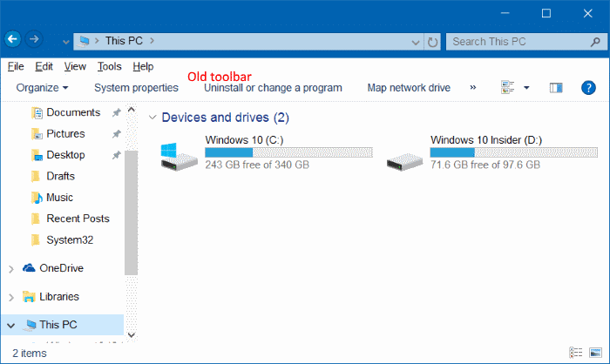The image size is (610, 364).
Task: Click the pin icon beside Pictures
Action: pos(116,134)
